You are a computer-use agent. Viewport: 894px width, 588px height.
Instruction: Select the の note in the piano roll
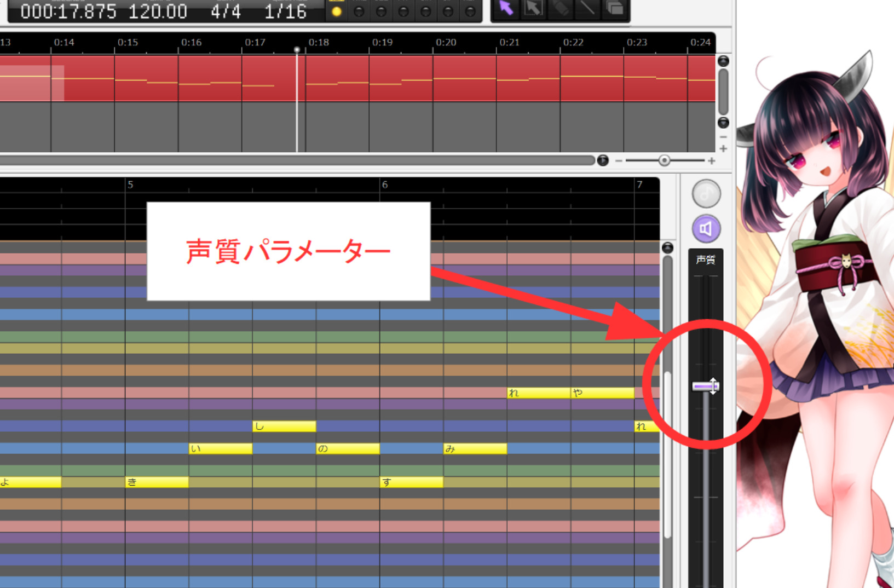point(348,449)
